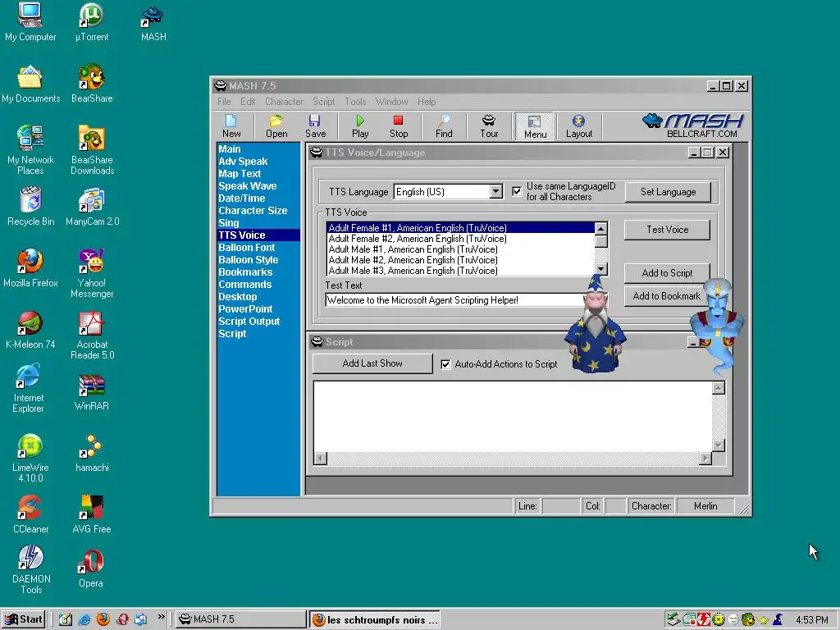This screenshot has height=630, width=840.
Task: Select Adult Male #3 voice in list
Action: pyautogui.click(x=460, y=271)
